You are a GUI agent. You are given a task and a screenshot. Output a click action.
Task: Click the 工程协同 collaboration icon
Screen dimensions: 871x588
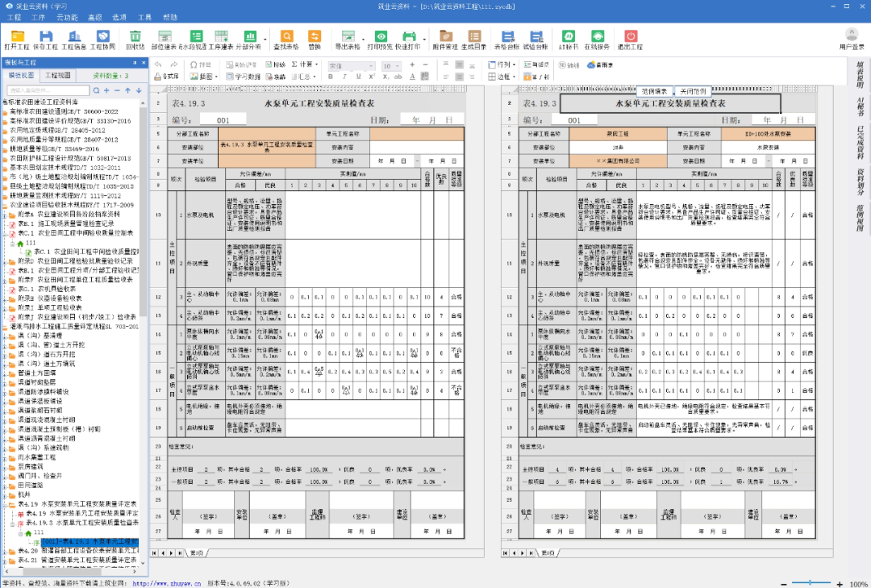pos(102,40)
